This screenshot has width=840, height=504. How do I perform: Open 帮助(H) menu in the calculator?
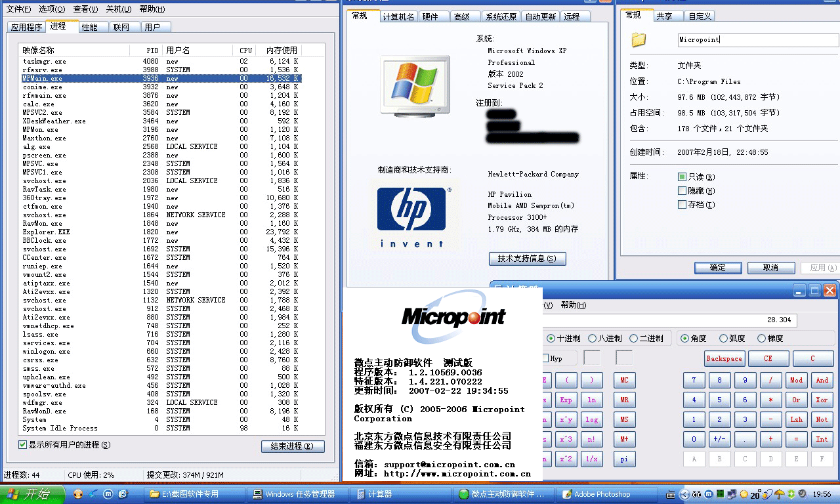point(574,305)
